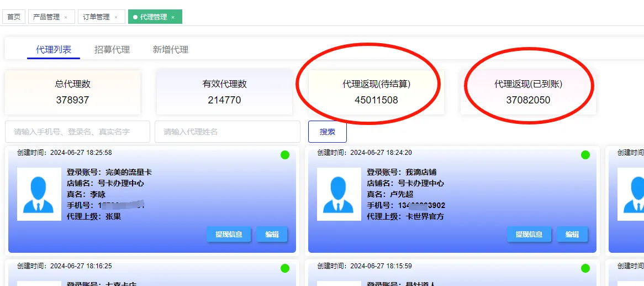This screenshot has height=286, width=644.
Task: Open the 订单管理 tab
Action: click(x=96, y=17)
